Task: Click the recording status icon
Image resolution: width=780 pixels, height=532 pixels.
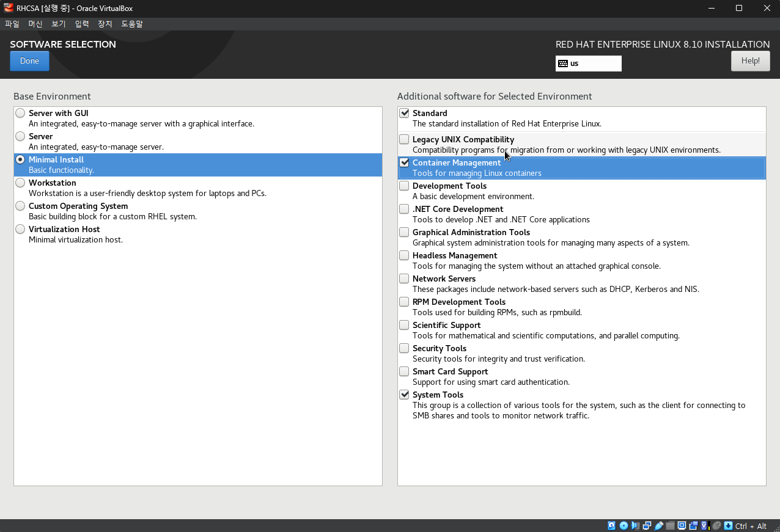Action: [694, 526]
